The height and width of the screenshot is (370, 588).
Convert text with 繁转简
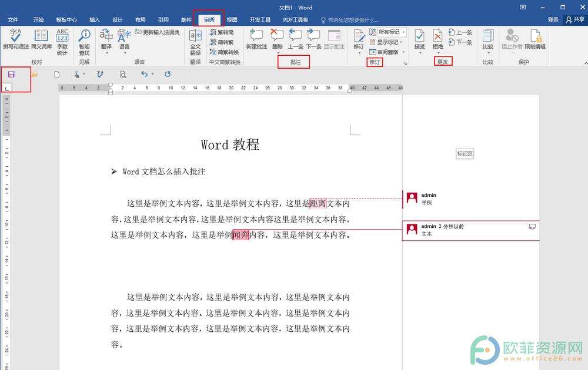(222, 32)
